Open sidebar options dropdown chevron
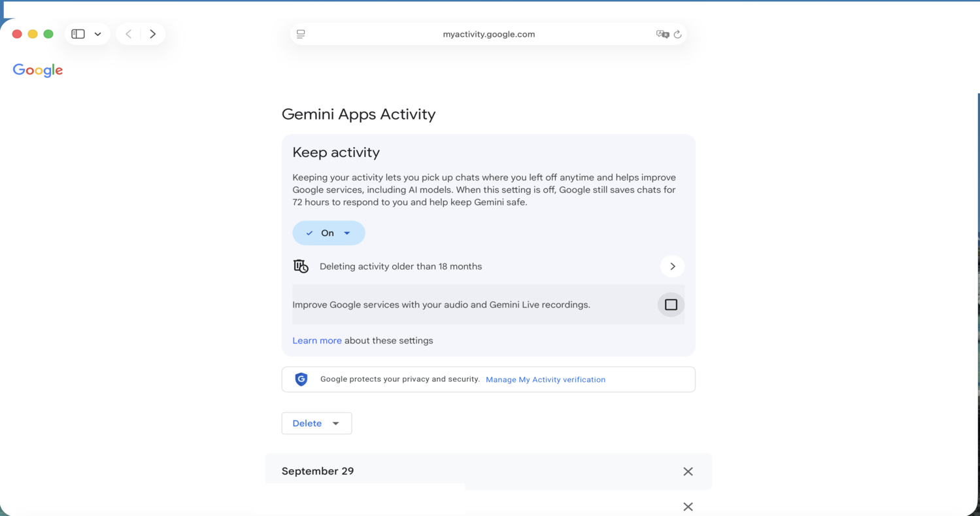This screenshot has width=980, height=516. 97,34
